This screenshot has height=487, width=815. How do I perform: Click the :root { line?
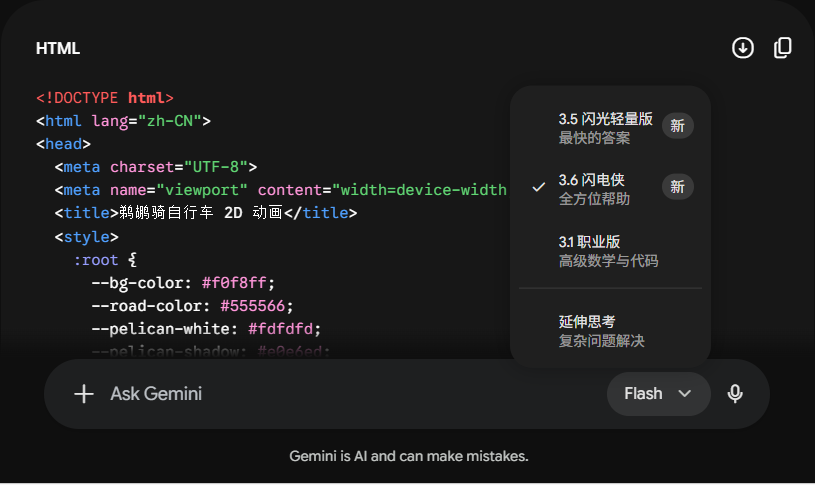(105, 260)
